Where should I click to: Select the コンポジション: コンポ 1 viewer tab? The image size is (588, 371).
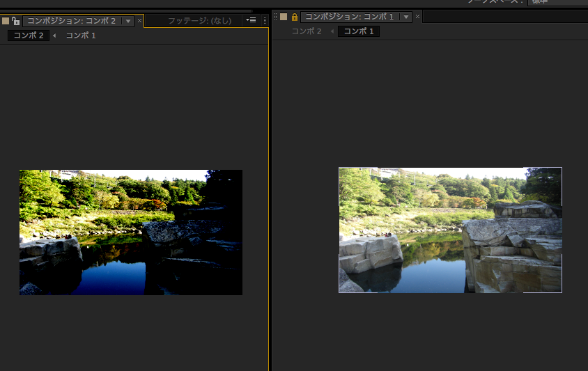pyautogui.click(x=350, y=17)
